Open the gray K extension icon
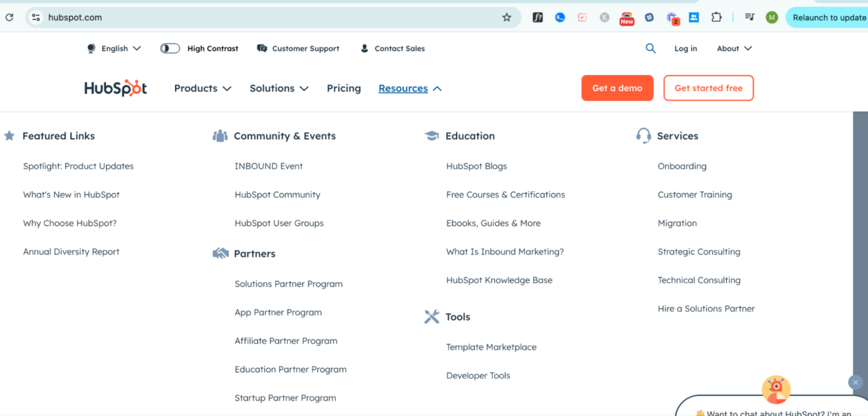This screenshot has width=868, height=416. point(604,17)
